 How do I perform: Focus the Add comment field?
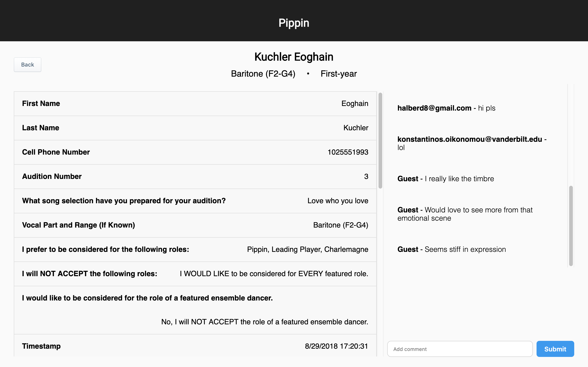[460, 349]
